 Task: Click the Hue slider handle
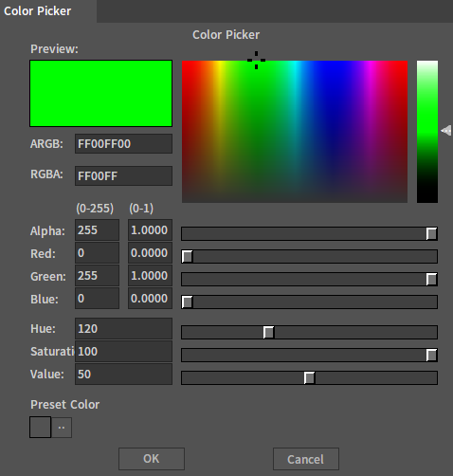[x=268, y=332]
